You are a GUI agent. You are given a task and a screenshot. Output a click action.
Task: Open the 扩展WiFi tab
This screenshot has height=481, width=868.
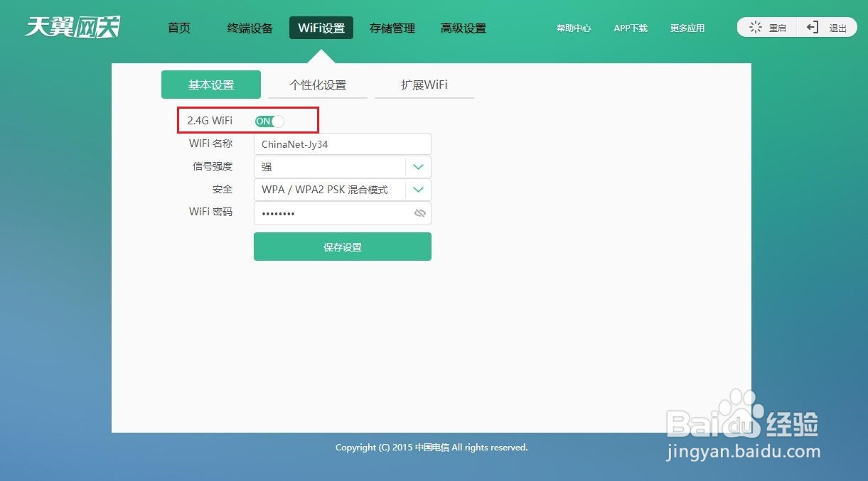click(x=424, y=84)
